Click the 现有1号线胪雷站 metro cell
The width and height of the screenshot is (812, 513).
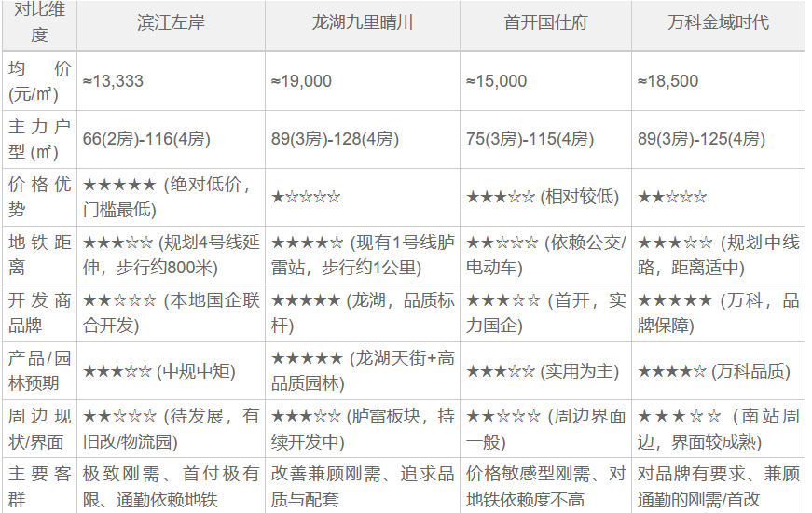pos(363,255)
